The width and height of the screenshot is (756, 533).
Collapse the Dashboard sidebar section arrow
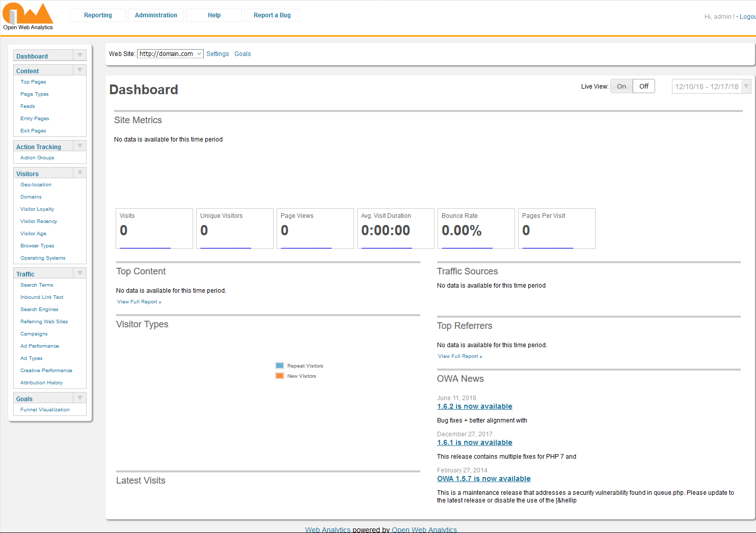(79, 55)
